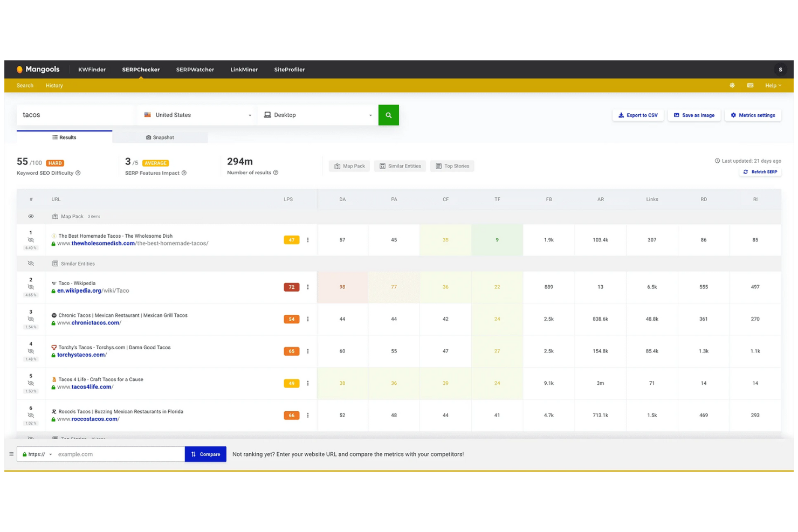
Task: Open the United States location dropdown
Action: tap(196, 115)
